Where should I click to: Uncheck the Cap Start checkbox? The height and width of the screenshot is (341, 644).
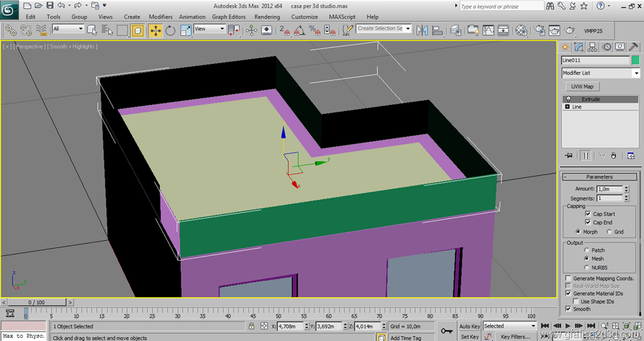[587, 214]
